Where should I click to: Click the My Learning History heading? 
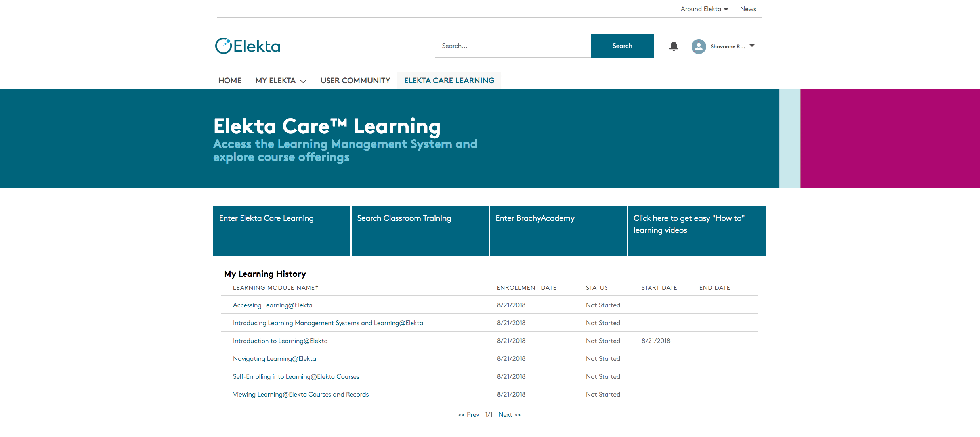(x=265, y=274)
